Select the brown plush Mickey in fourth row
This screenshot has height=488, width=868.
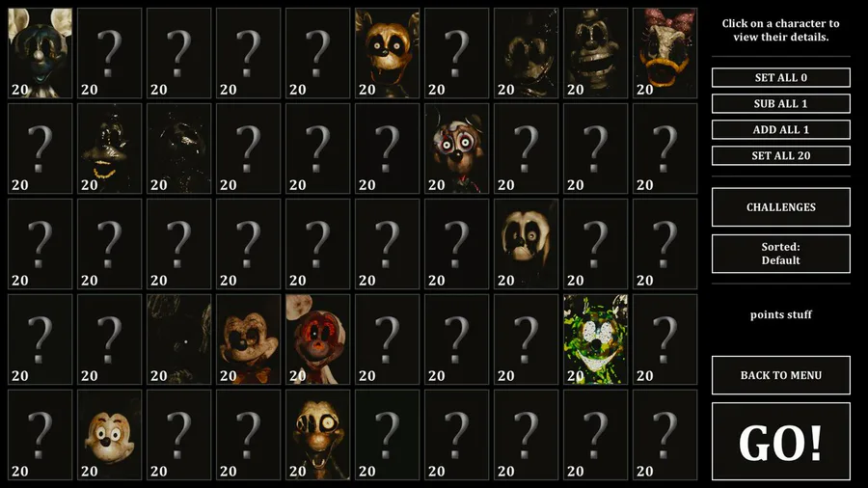pyautogui.click(x=248, y=339)
